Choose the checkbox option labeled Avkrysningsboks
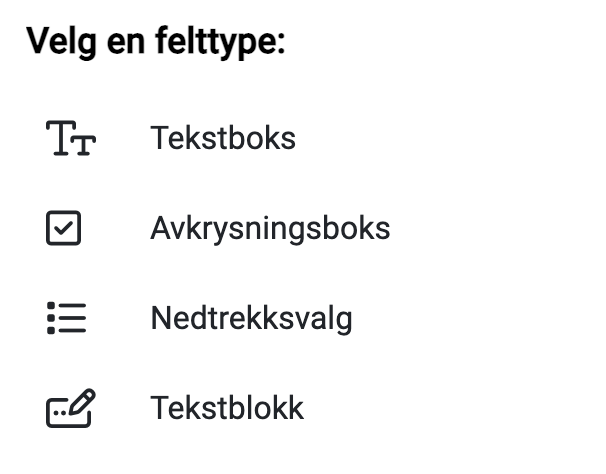 [270, 228]
